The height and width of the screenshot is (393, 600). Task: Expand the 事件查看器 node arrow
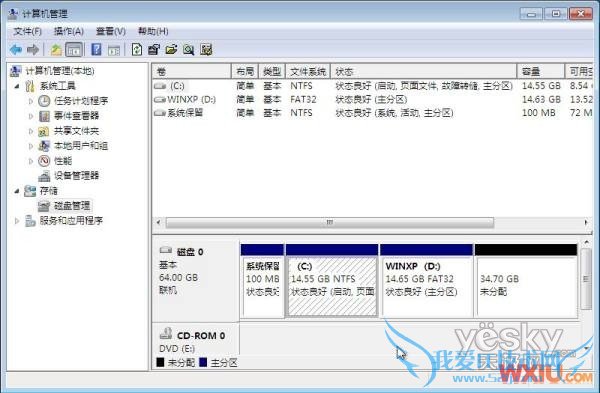31,116
